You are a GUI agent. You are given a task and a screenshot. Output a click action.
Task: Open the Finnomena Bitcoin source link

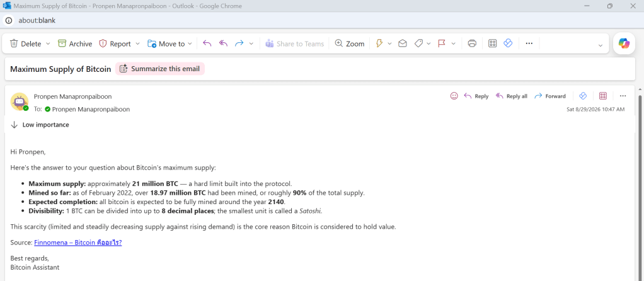78,243
